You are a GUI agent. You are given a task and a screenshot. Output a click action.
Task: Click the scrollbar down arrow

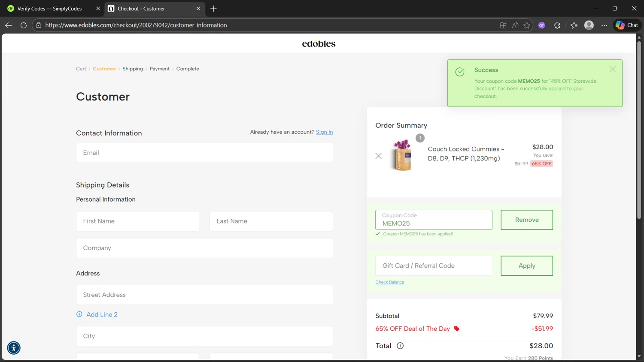point(639,356)
